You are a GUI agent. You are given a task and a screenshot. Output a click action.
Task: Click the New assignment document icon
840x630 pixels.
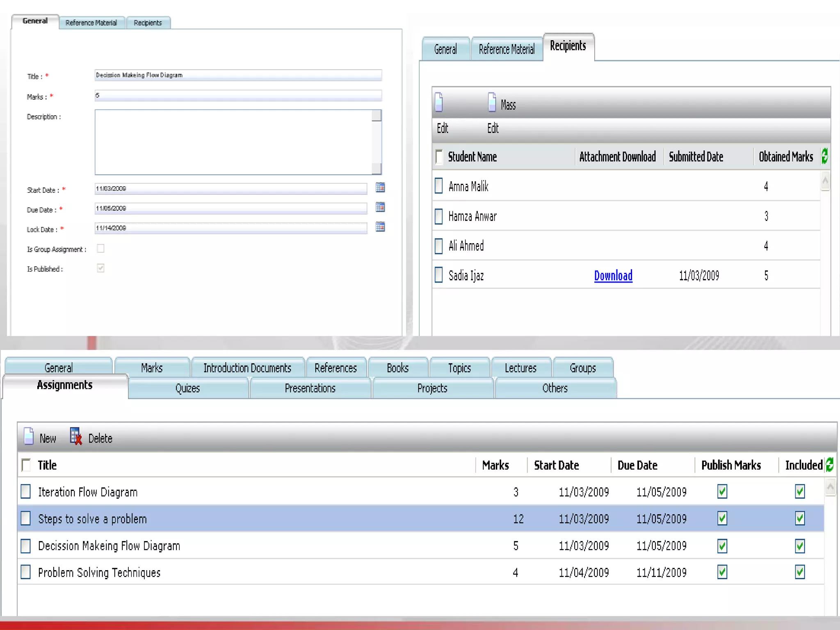pyautogui.click(x=29, y=436)
